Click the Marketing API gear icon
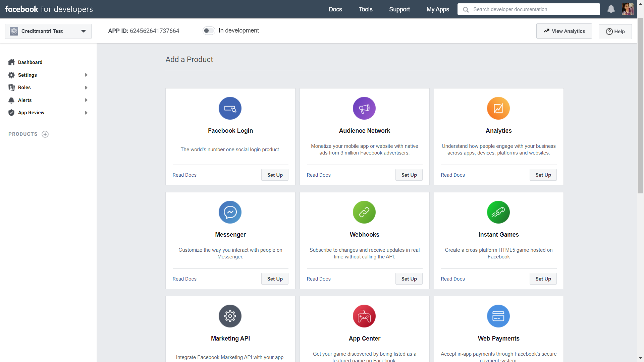This screenshot has height=362, width=644. [230, 316]
